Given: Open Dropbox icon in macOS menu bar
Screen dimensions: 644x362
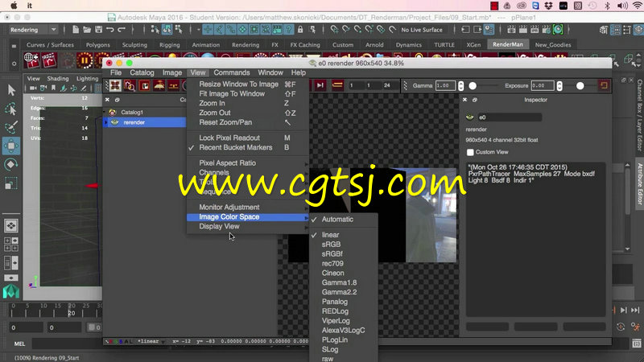Looking at the screenshot, I should point(549,6).
